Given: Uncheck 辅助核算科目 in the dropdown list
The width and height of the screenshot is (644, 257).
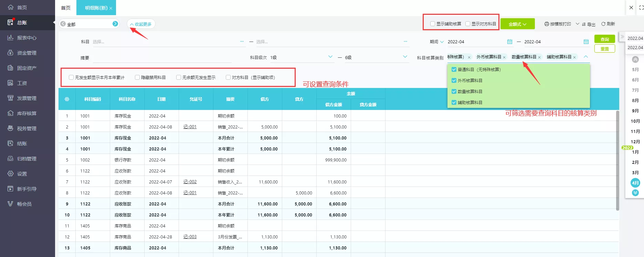Looking at the screenshot, I should [454, 102].
